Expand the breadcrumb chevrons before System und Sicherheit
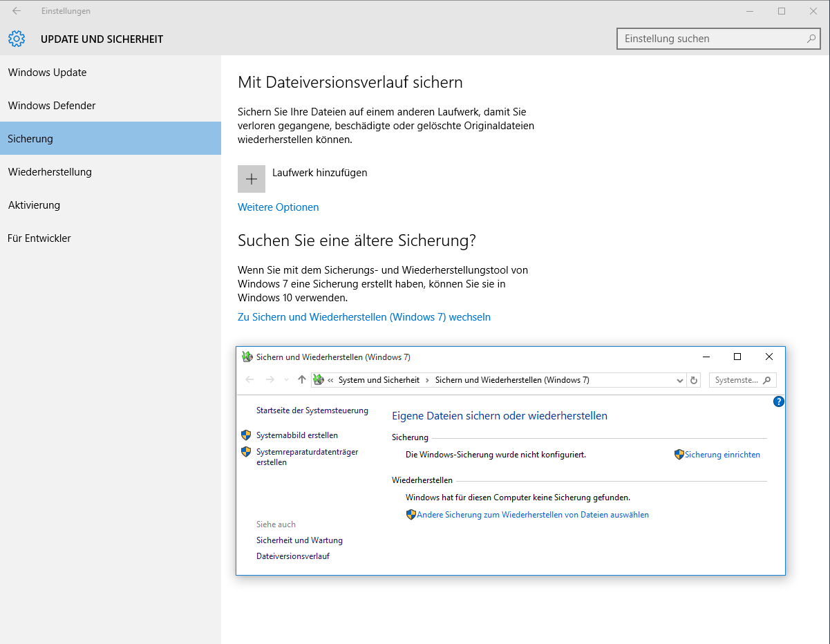This screenshot has height=644, width=830. click(331, 380)
